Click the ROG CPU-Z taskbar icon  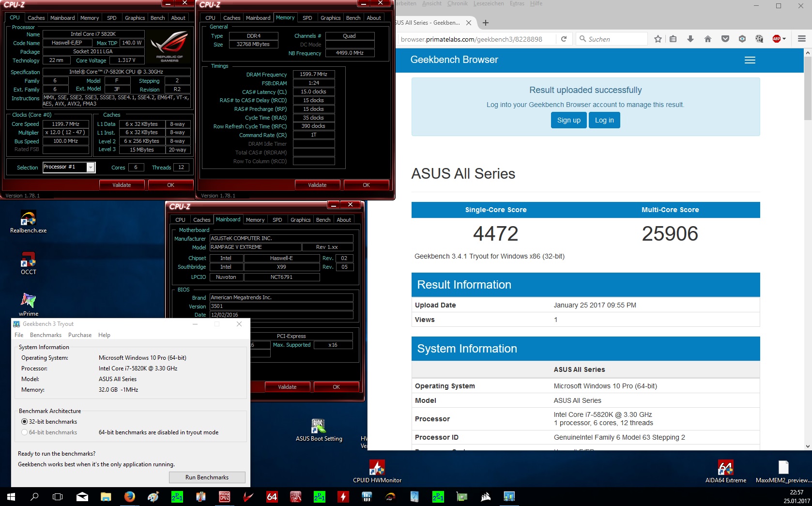click(x=225, y=497)
